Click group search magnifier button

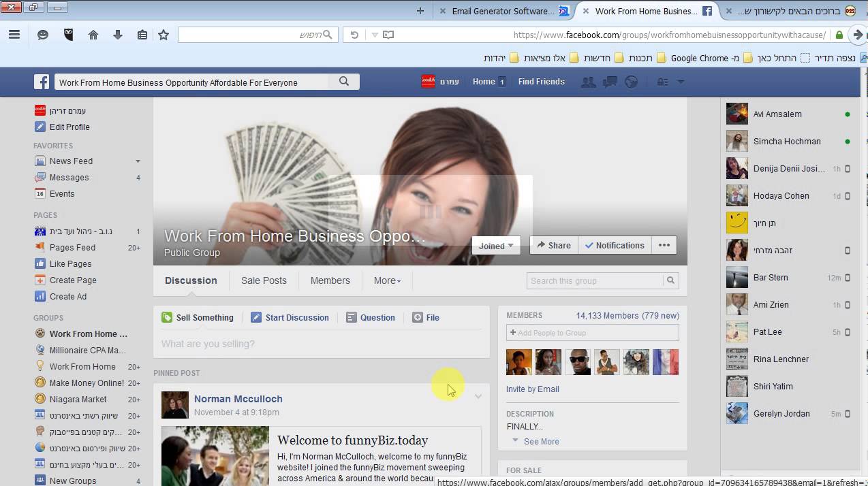coord(671,280)
